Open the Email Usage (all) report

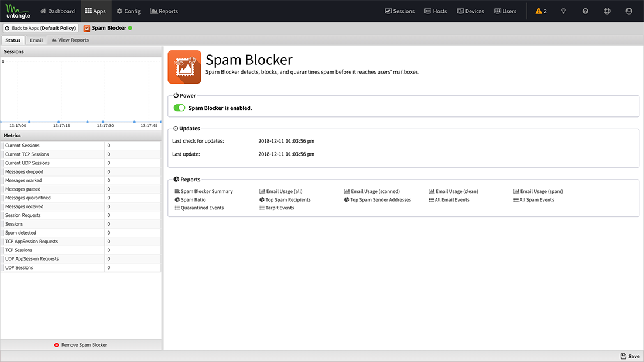click(x=281, y=191)
